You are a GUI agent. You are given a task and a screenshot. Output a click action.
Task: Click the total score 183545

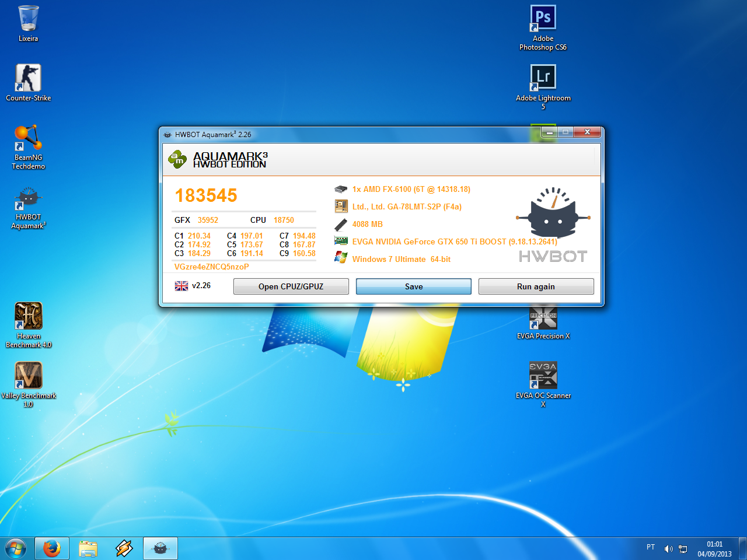click(x=206, y=195)
